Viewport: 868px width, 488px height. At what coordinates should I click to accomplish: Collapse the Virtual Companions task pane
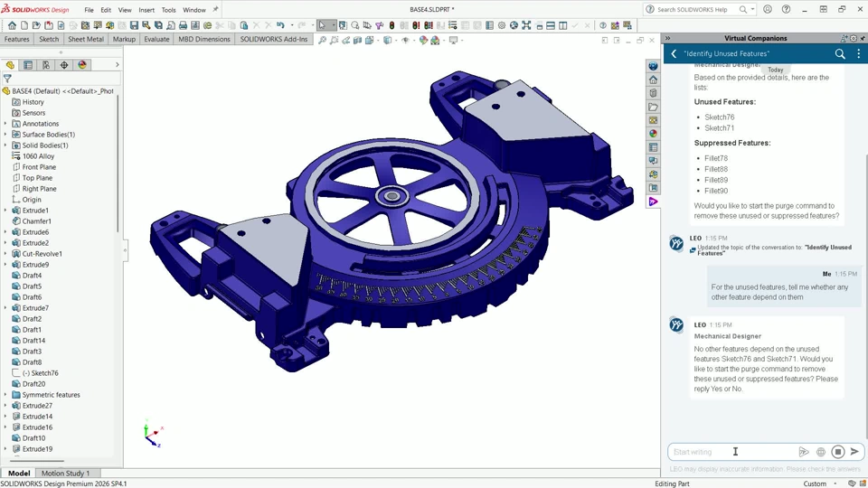[667, 38]
